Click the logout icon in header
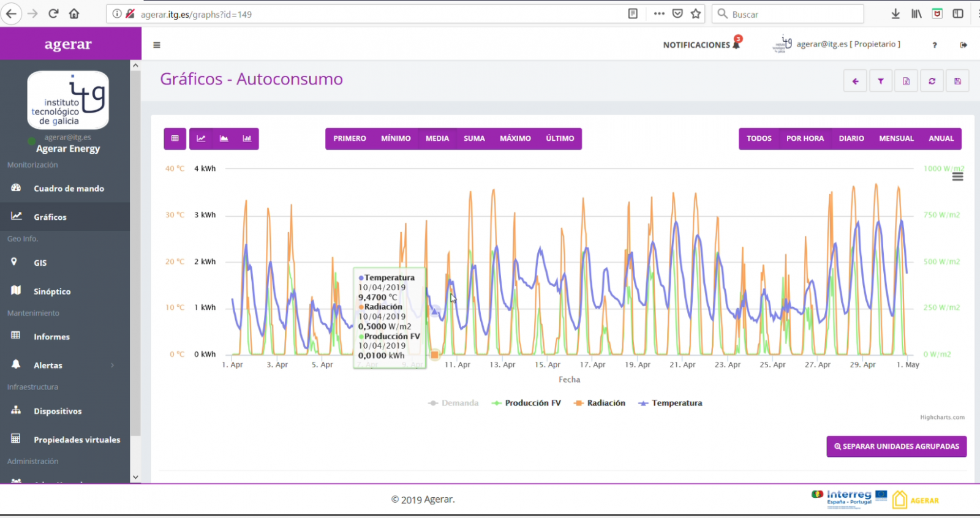Screen dimensions: 980x518 tap(963, 45)
